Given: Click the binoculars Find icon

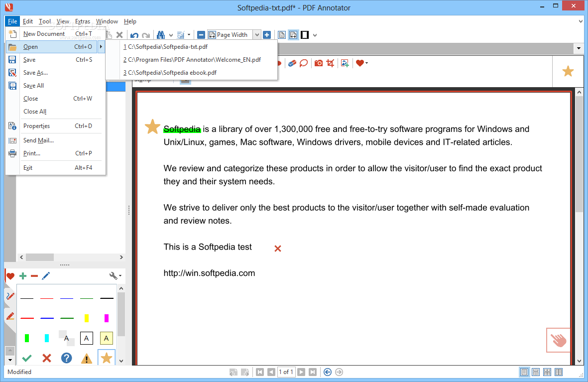Looking at the screenshot, I should click(x=161, y=35).
